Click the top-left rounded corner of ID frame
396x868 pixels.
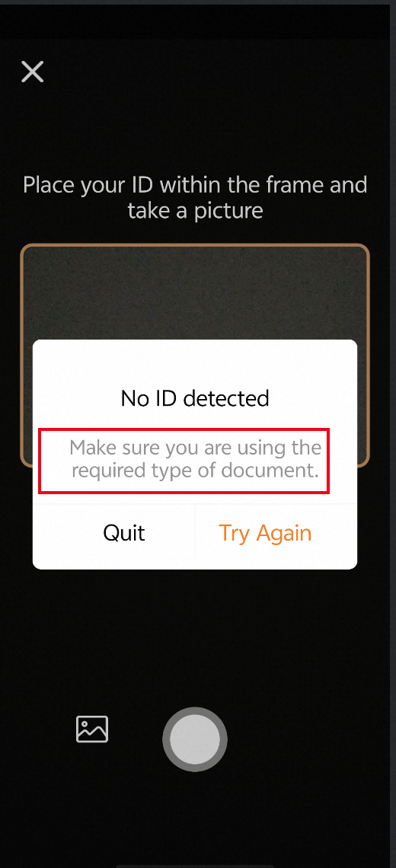(x=27, y=249)
